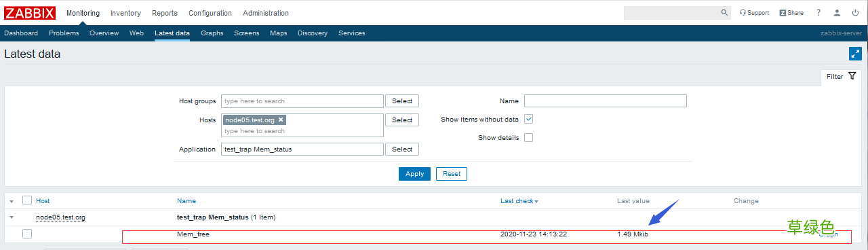This screenshot has height=250, width=868.
Task: Open the help question mark icon
Action: click(x=818, y=13)
